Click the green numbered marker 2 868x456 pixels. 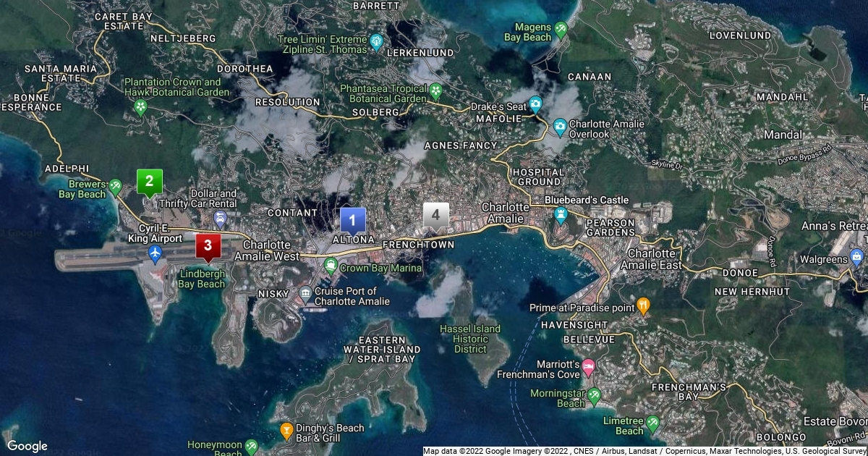coord(150,181)
